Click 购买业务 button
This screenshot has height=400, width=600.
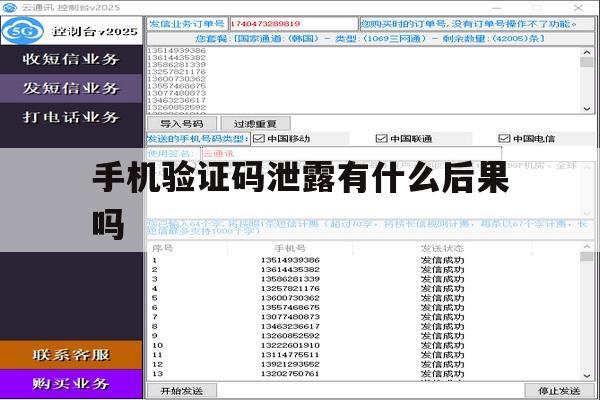point(71,384)
